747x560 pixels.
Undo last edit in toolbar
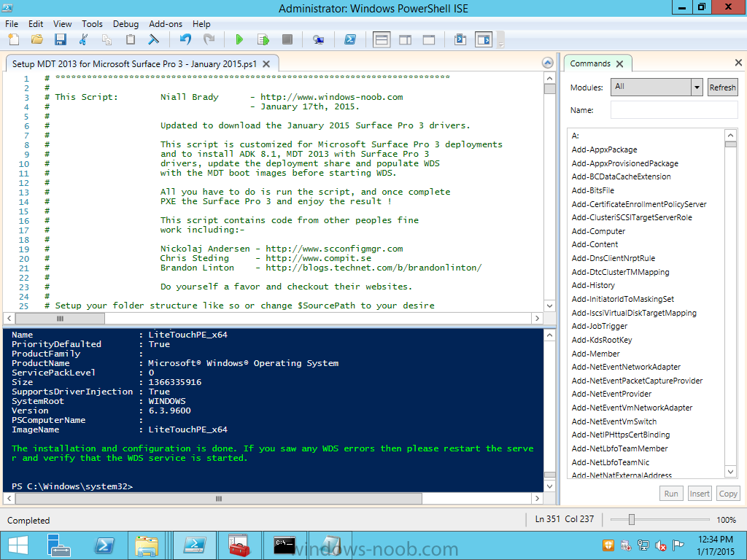tap(185, 39)
